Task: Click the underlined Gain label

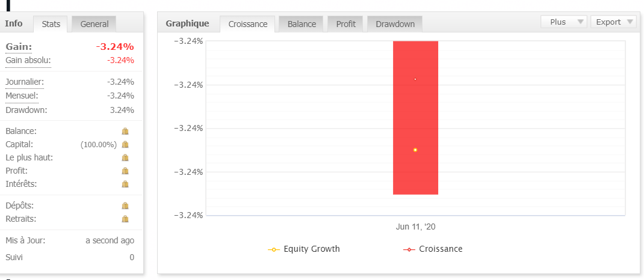Action: pyautogui.click(x=19, y=47)
